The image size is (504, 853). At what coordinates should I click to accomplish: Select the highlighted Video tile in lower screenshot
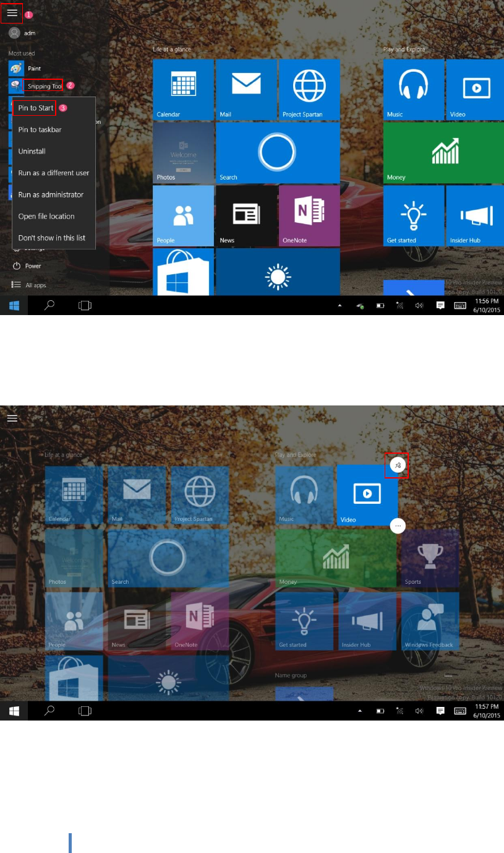click(x=367, y=495)
